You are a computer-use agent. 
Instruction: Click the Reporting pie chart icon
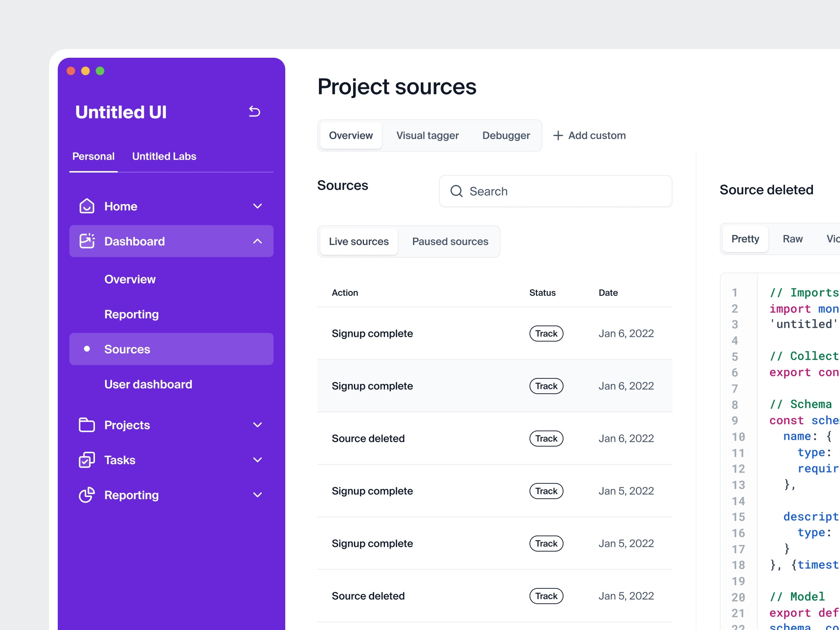coord(87,495)
